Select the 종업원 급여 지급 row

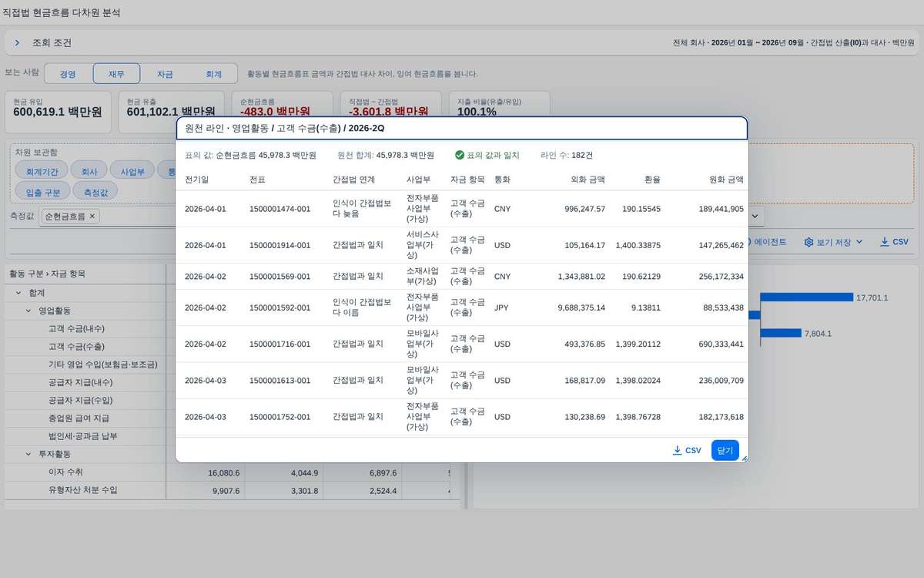[85, 418]
